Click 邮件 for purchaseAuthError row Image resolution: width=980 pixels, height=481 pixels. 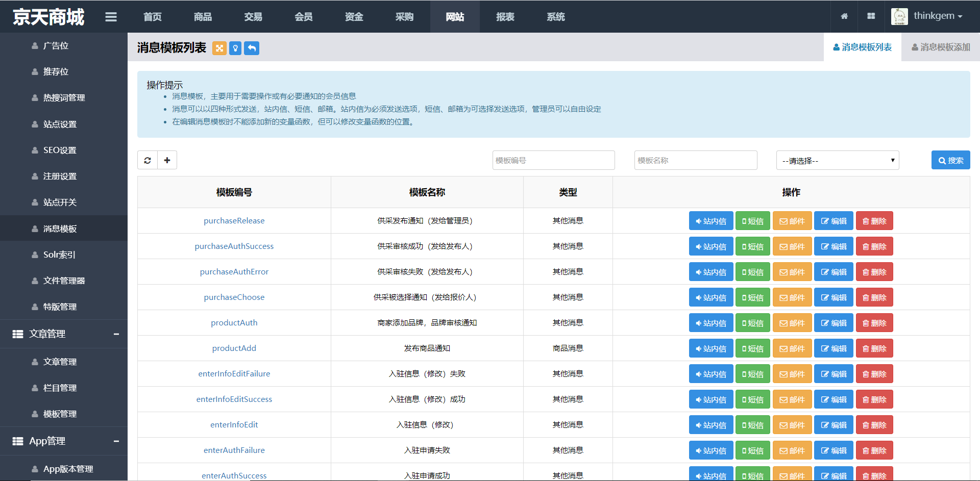click(792, 272)
